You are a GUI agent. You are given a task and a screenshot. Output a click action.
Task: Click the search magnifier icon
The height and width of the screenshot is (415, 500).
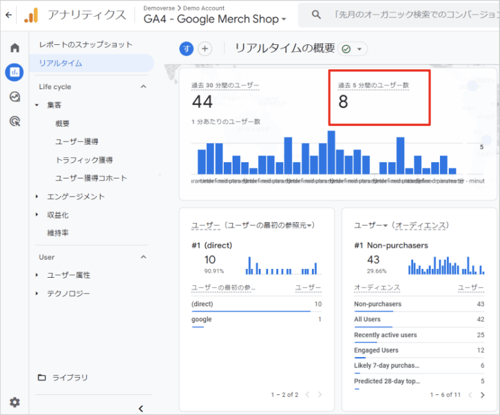tap(316, 15)
